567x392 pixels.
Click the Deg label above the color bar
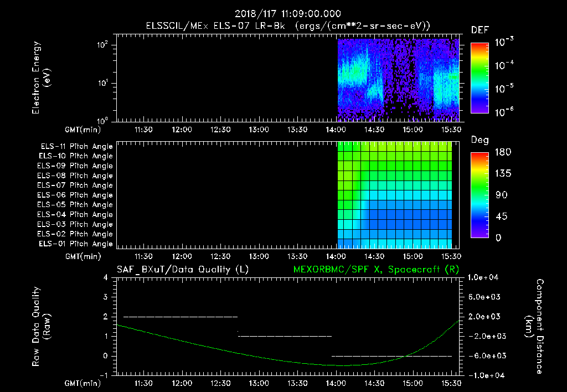[x=480, y=140]
